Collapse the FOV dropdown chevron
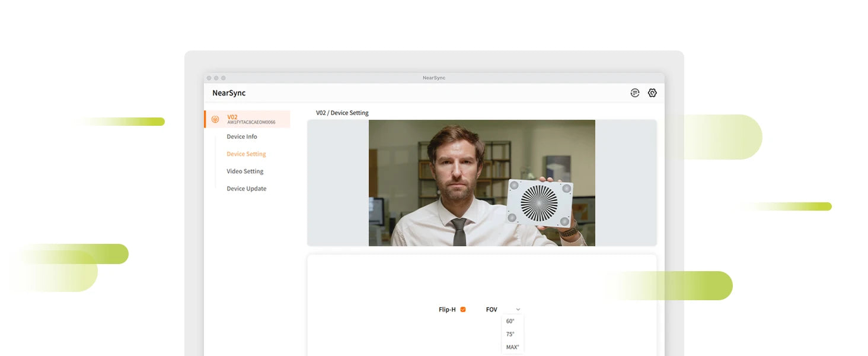The image size is (868, 356). tap(518, 309)
